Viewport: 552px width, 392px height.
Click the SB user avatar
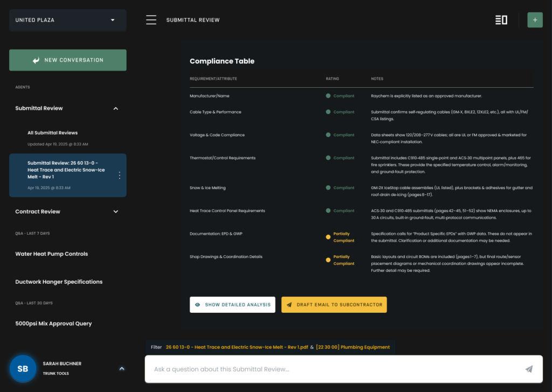(23, 369)
